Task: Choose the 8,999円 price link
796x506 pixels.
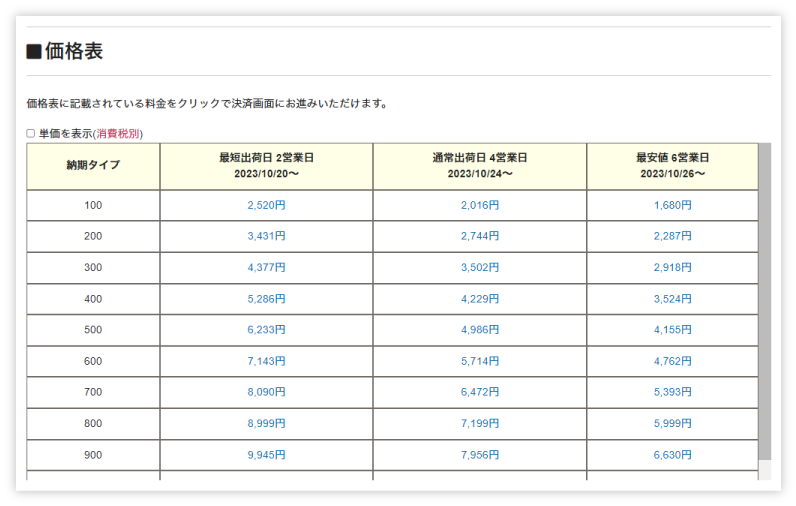Action: (267, 424)
